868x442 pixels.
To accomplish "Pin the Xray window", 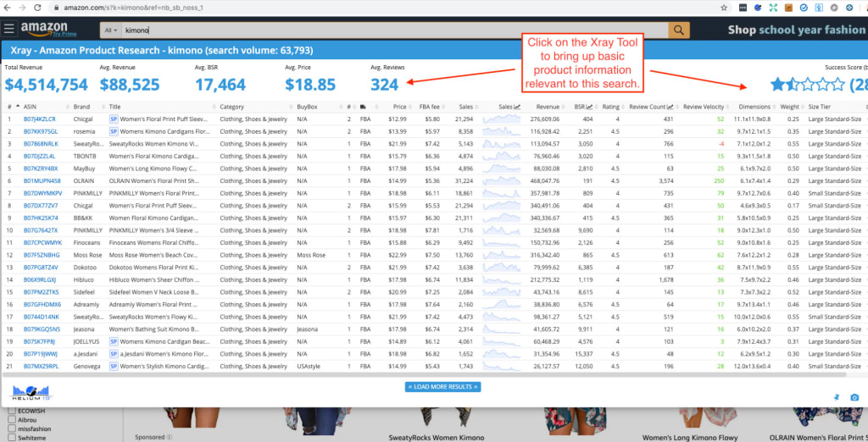I will tap(837, 397).
